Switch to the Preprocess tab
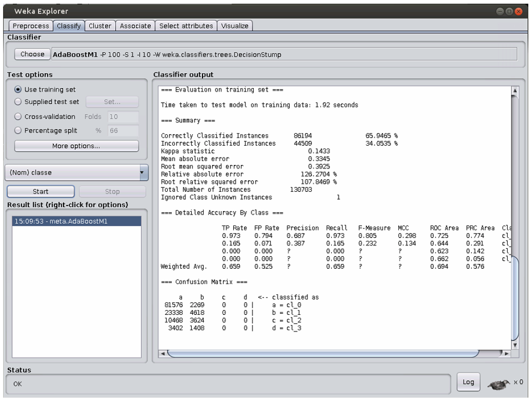532x403 pixels. click(31, 26)
